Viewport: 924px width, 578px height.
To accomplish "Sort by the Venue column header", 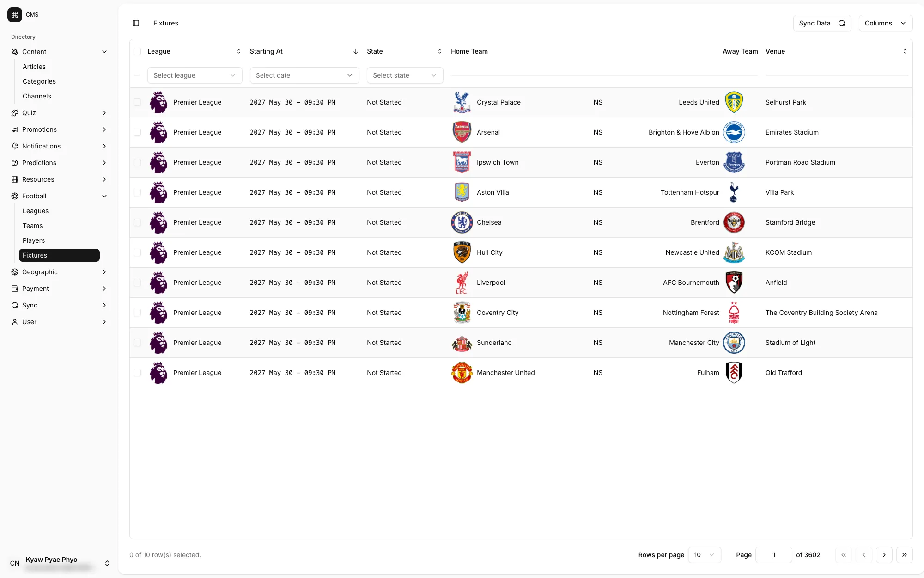I will coord(837,51).
